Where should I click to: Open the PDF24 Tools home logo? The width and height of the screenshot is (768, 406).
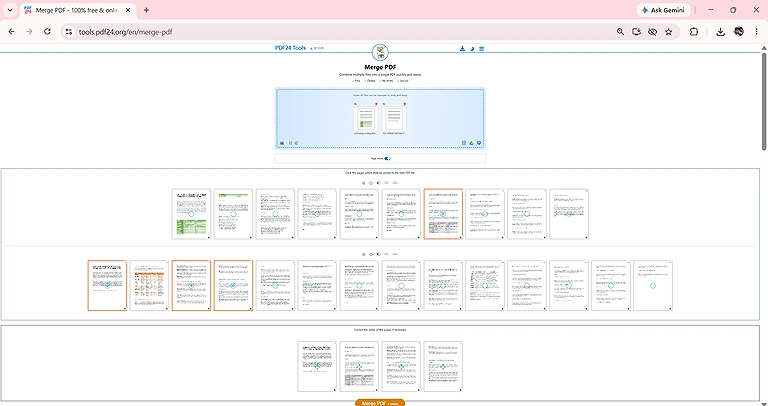290,48
